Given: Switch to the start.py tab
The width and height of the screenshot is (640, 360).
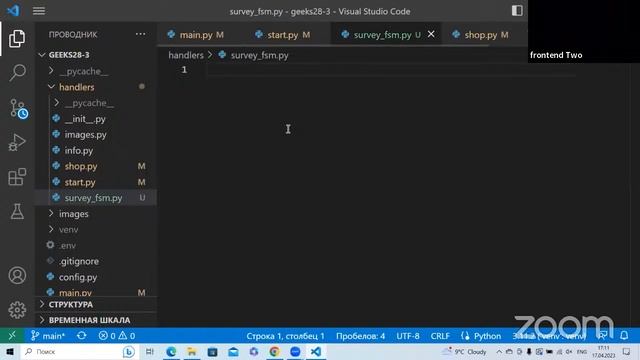Looking at the screenshot, I should (x=283, y=35).
